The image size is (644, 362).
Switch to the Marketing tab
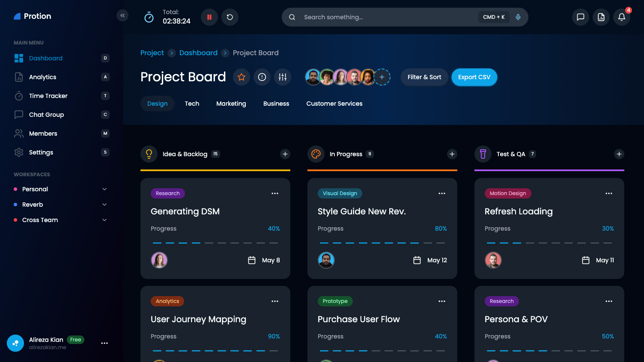tap(231, 104)
